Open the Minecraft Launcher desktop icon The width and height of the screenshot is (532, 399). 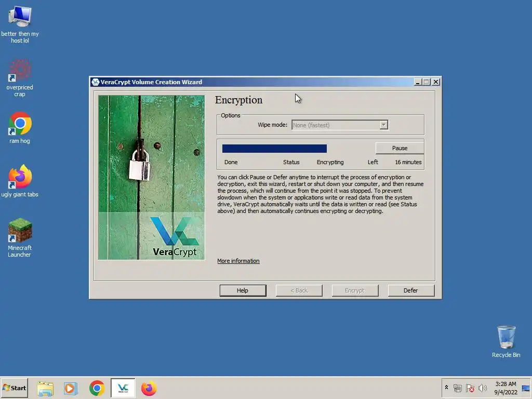pyautogui.click(x=20, y=237)
